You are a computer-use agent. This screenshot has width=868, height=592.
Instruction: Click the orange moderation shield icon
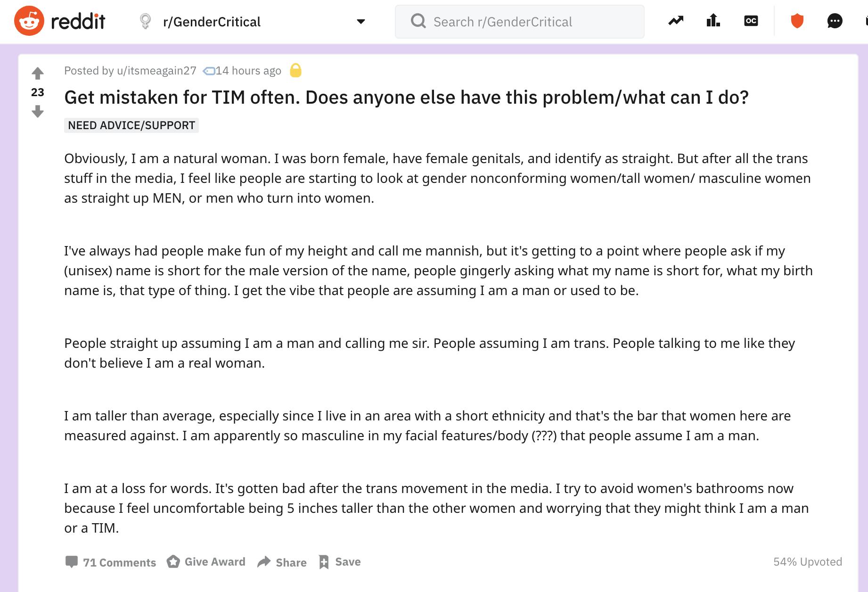pyautogui.click(x=797, y=21)
